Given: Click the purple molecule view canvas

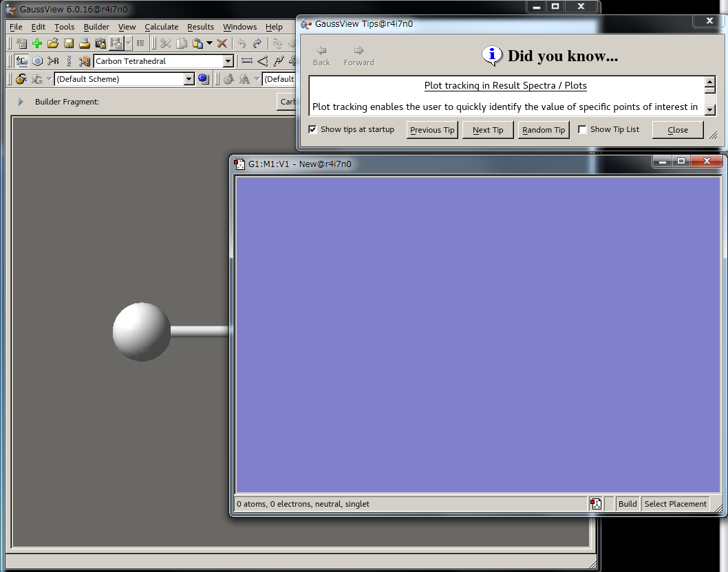Looking at the screenshot, I should tap(478, 335).
